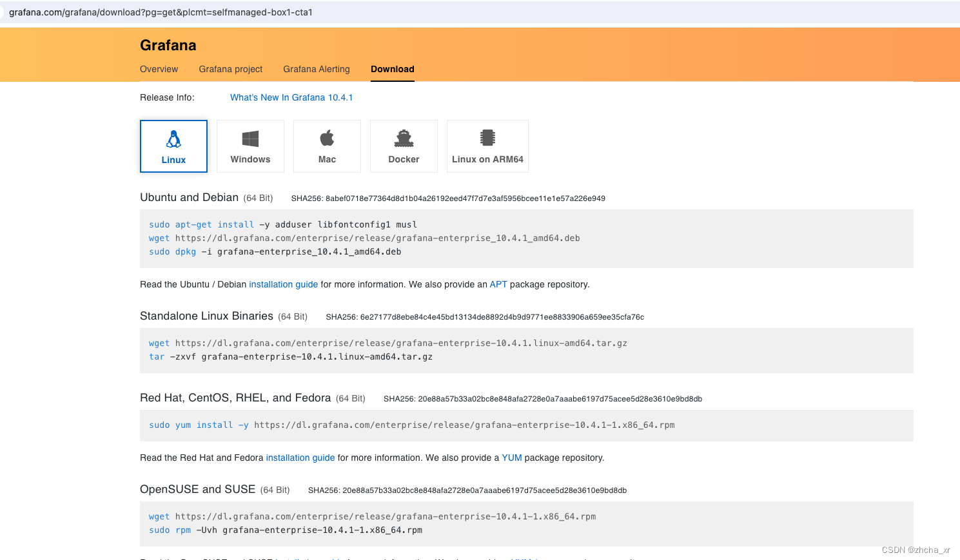Click the Ubuntu and Debian SHA256 checksum
This screenshot has width=960, height=560.
click(x=448, y=198)
